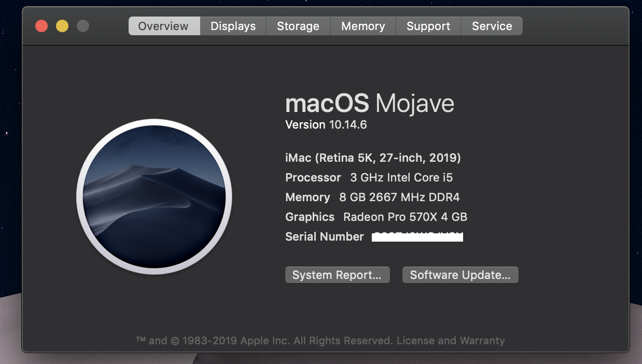
Task: Minimize window with the yellow button
Action: point(62,26)
